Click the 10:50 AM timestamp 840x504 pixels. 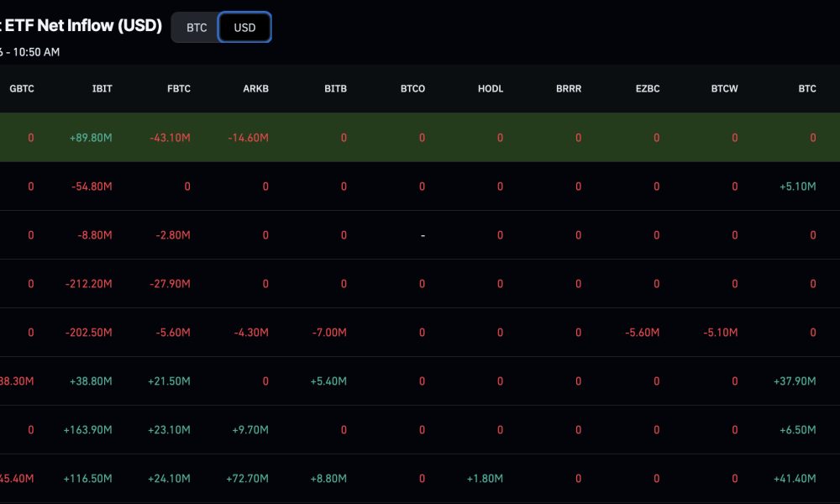[x=36, y=52]
